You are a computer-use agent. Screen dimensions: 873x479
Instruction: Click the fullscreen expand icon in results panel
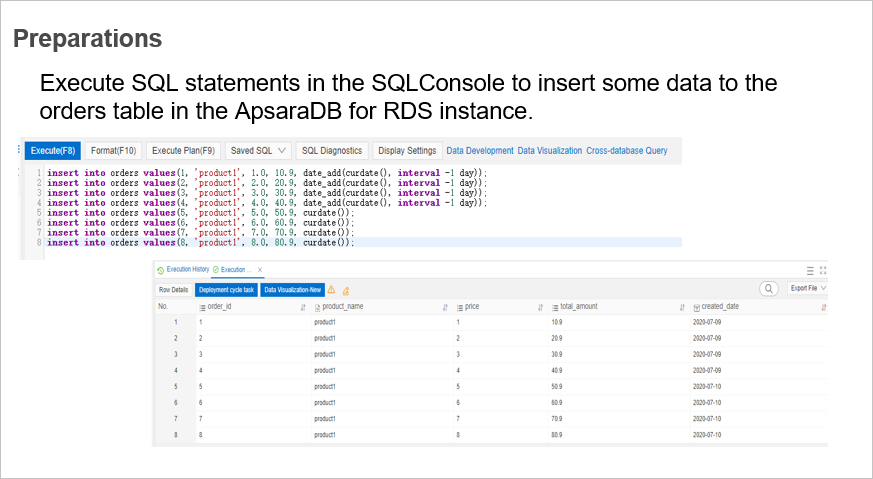[823, 270]
